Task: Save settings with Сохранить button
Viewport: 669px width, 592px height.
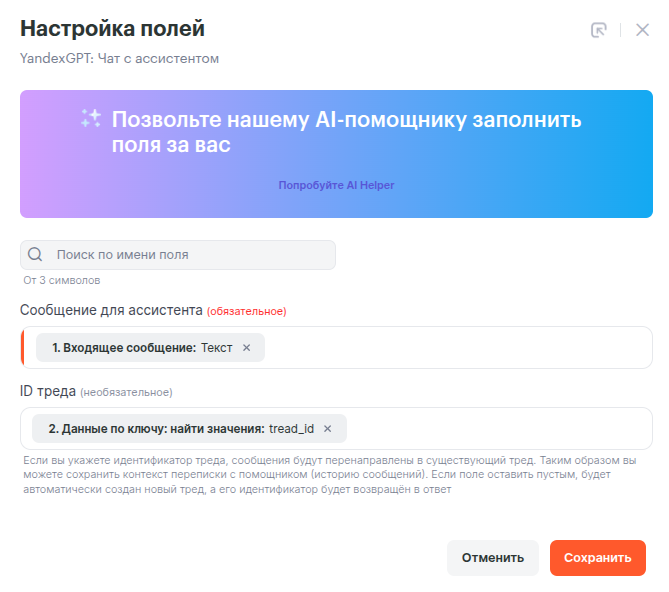Action: click(597, 558)
